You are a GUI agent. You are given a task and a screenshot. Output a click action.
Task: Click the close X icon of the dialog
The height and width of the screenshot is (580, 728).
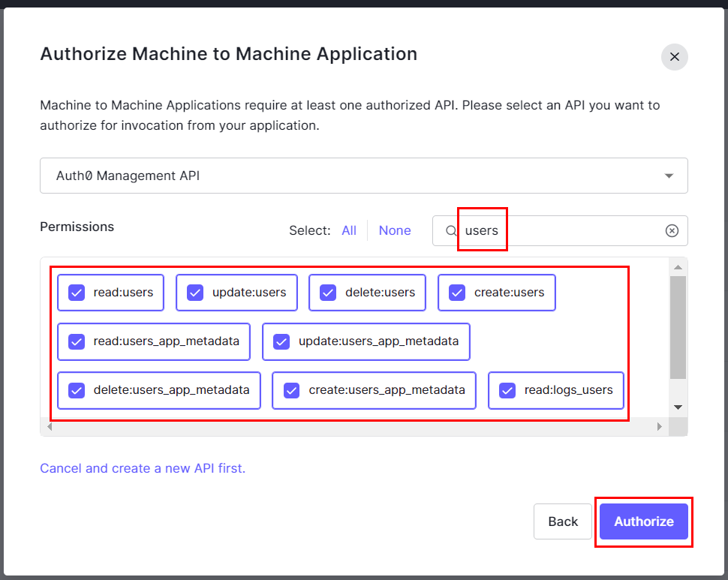point(673,56)
